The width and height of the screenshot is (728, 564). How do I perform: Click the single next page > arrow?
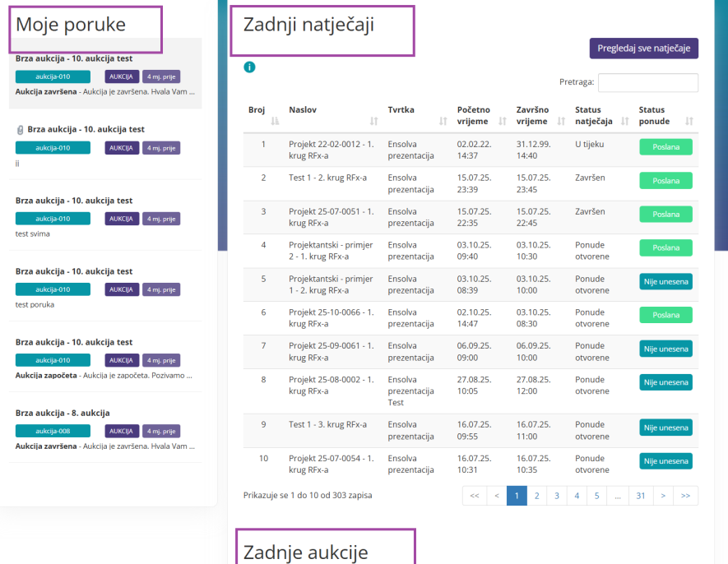pos(664,496)
